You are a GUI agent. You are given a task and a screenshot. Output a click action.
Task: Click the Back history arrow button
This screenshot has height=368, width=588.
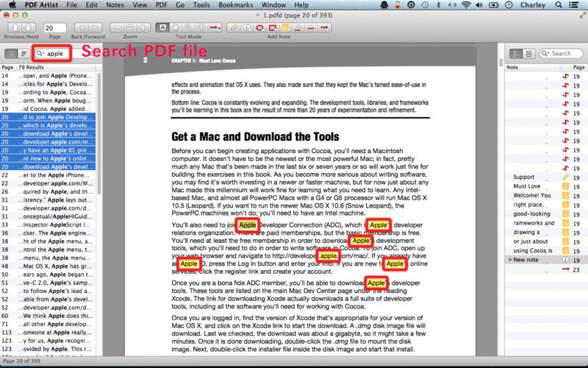[82, 28]
